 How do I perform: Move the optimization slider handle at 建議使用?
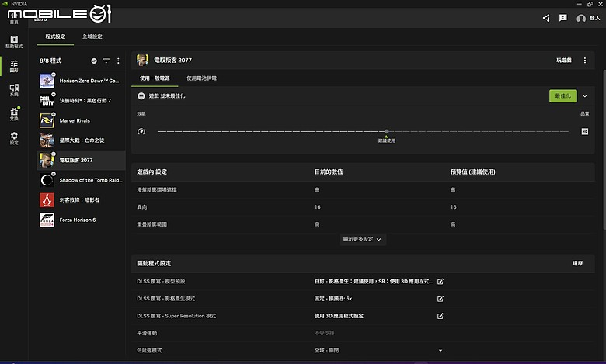tap(386, 132)
